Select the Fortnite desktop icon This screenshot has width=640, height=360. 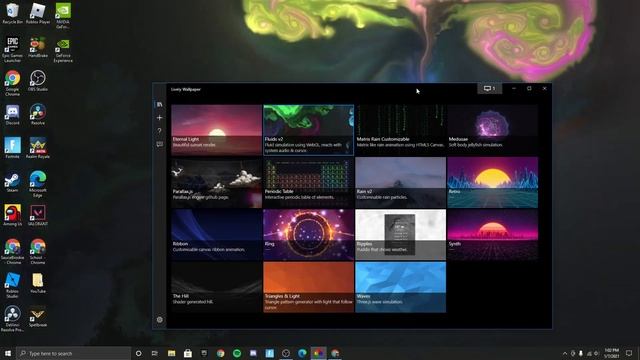12,148
